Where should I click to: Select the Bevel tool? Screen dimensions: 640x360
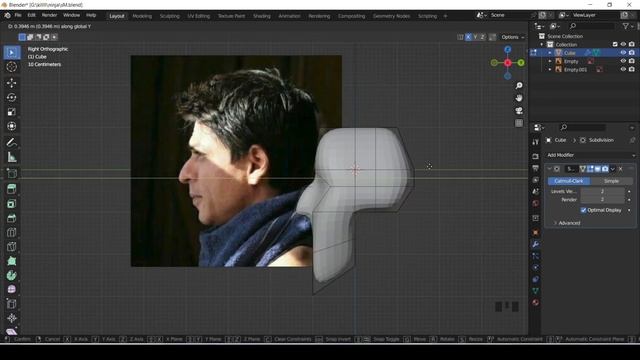[11, 218]
